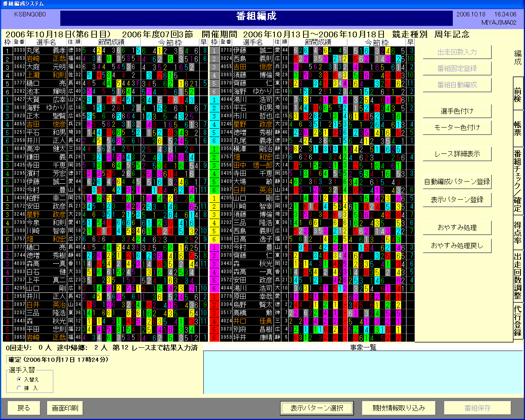Click the おやすみ処理戻し button
This screenshot has height=420, width=525.
(457, 246)
